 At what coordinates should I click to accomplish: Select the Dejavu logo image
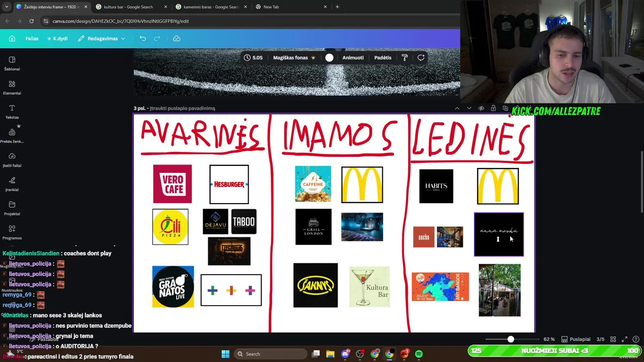[x=215, y=222]
